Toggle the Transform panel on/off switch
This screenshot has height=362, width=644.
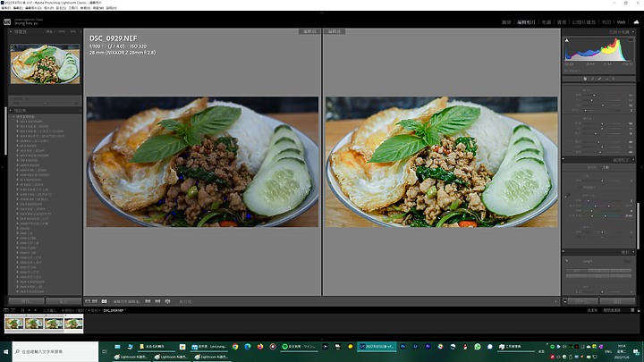[563, 252]
